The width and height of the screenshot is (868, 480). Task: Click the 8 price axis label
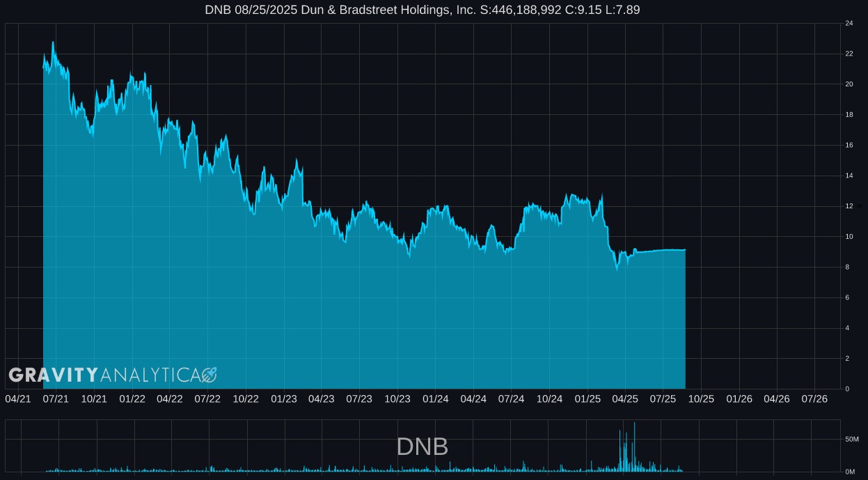pyautogui.click(x=847, y=267)
